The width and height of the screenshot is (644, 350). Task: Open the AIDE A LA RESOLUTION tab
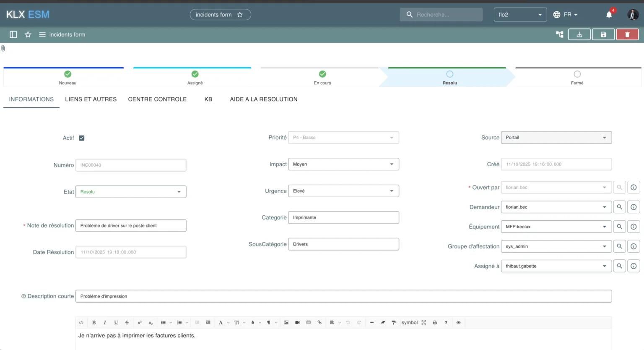point(263,99)
